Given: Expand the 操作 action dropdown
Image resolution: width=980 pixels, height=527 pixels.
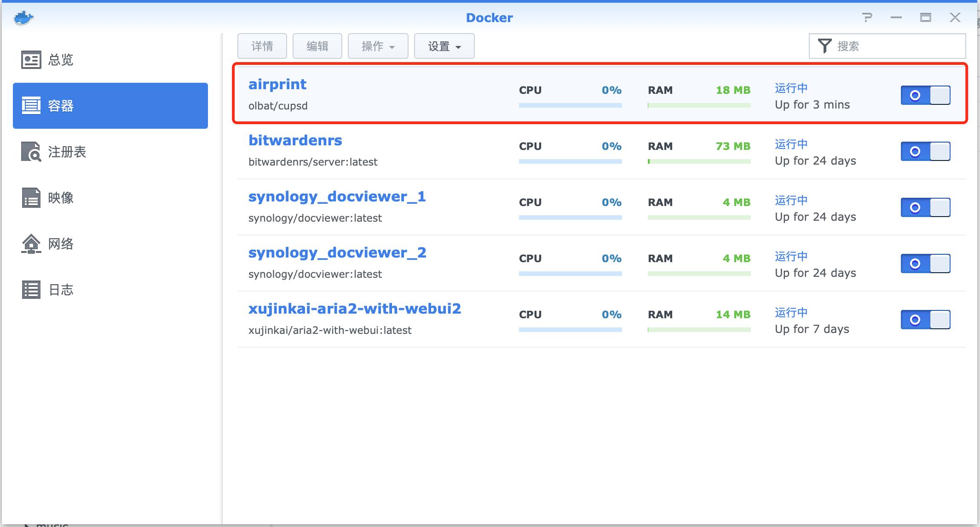Looking at the screenshot, I should (x=378, y=46).
